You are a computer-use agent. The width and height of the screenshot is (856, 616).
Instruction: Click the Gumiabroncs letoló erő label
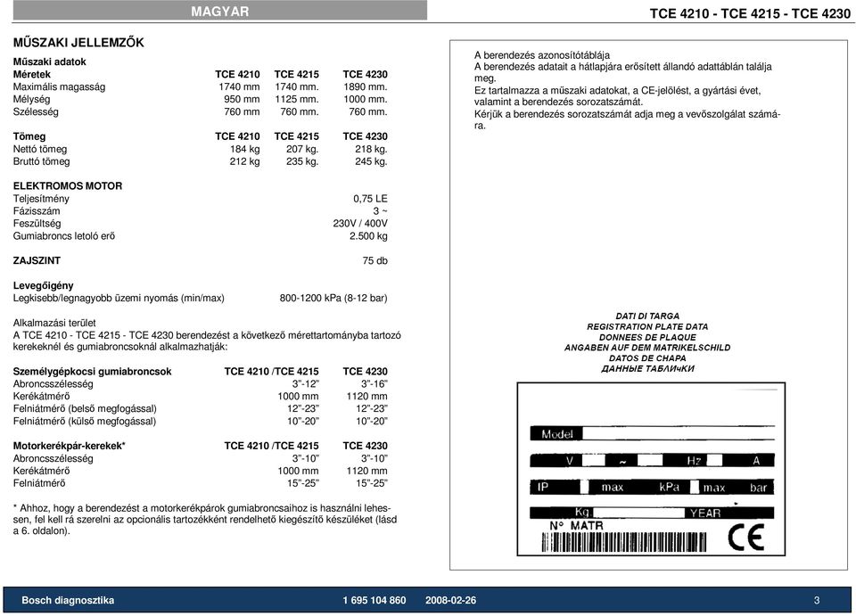(64, 236)
